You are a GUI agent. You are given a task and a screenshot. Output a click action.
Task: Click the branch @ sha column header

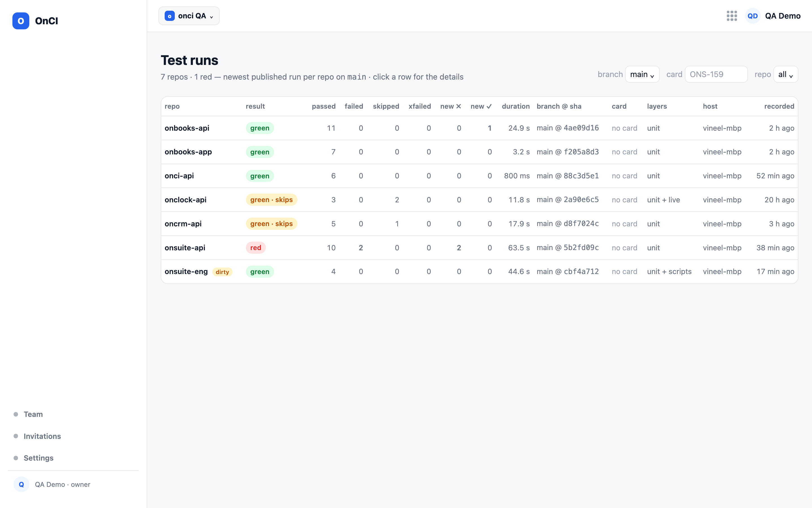pyautogui.click(x=559, y=106)
